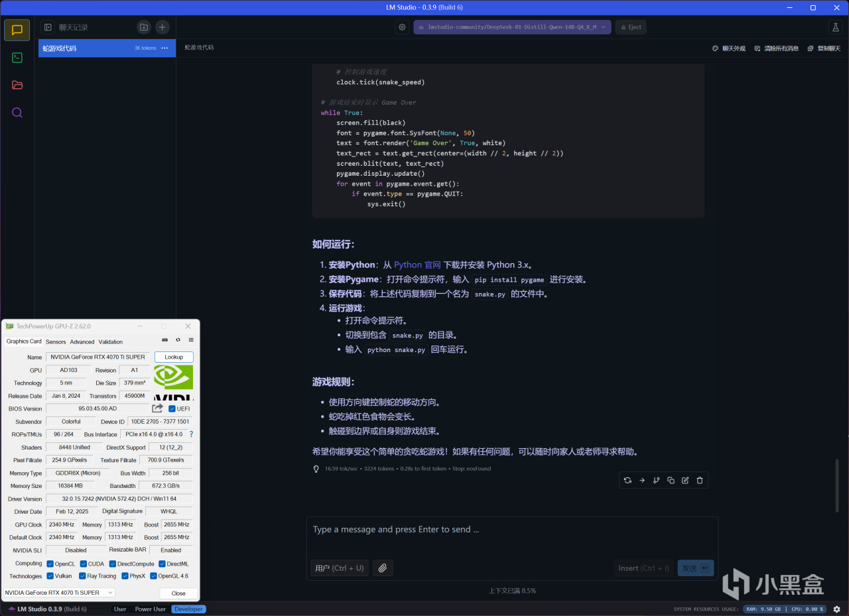Click the Driver Version field in GPU-Z
The height and width of the screenshot is (616, 849).
[x=119, y=499]
